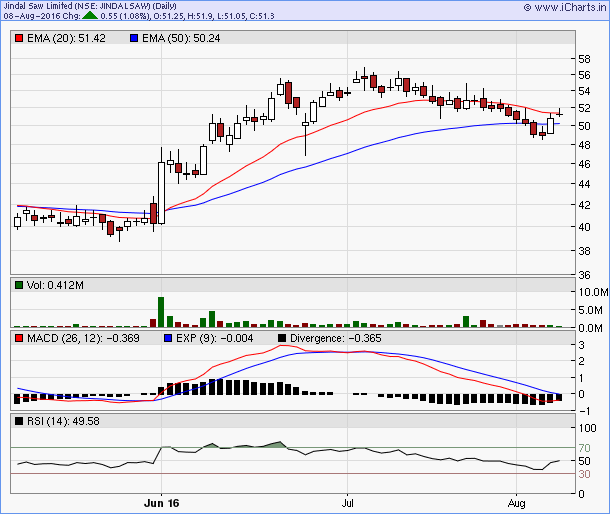Click the large white breakout candle at Jun 16
This screenshot has height=514, width=610.
point(161,193)
